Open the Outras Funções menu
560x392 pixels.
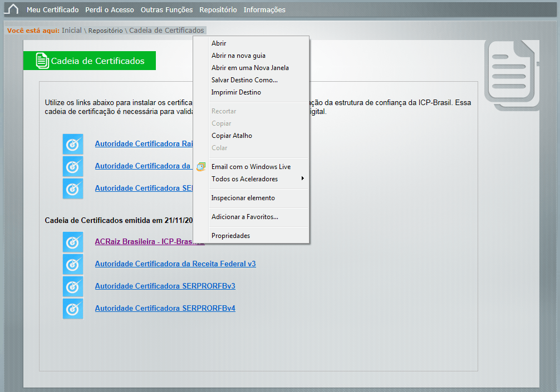tap(167, 10)
